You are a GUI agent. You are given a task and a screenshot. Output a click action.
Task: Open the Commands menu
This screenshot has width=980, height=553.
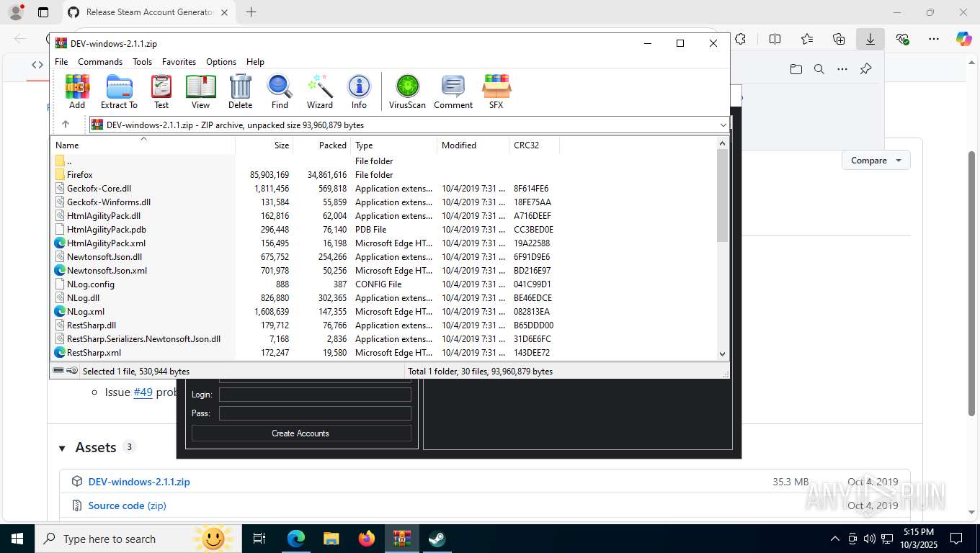pyautogui.click(x=100, y=62)
